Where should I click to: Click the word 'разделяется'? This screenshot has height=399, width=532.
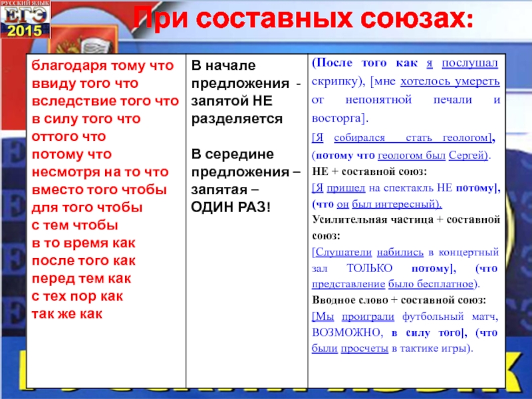click(x=237, y=119)
